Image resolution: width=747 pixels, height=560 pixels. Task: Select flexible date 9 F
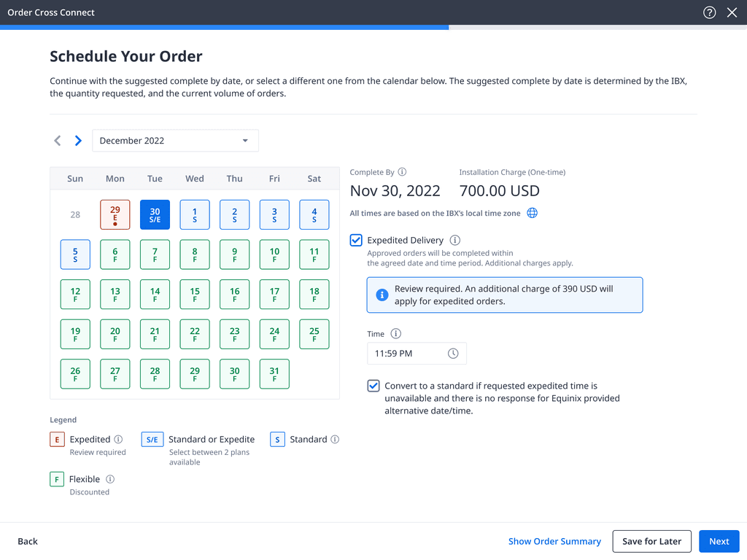click(x=234, y=254)
